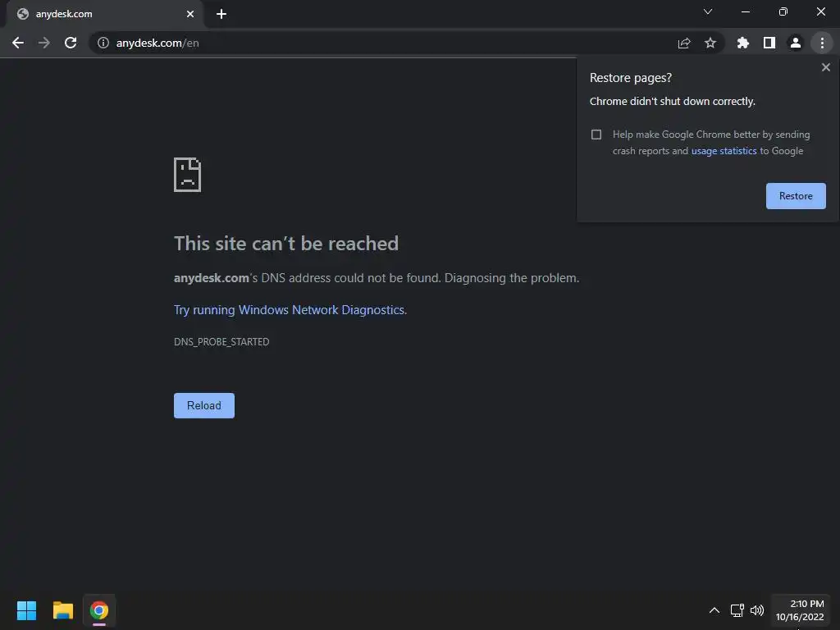Screen dimensions: 840x630
Task: Dismiss the Restore pages popup
Action: 825,67
